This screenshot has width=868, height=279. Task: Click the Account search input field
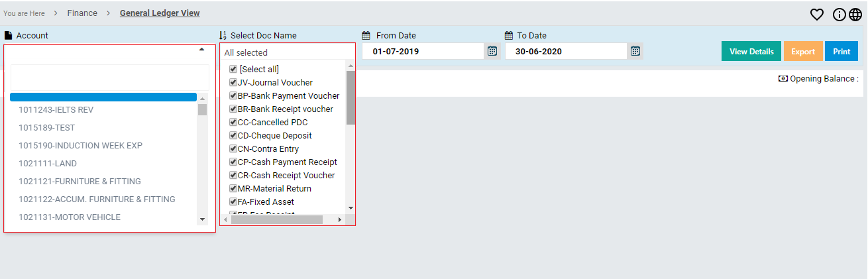coord(109,78)
